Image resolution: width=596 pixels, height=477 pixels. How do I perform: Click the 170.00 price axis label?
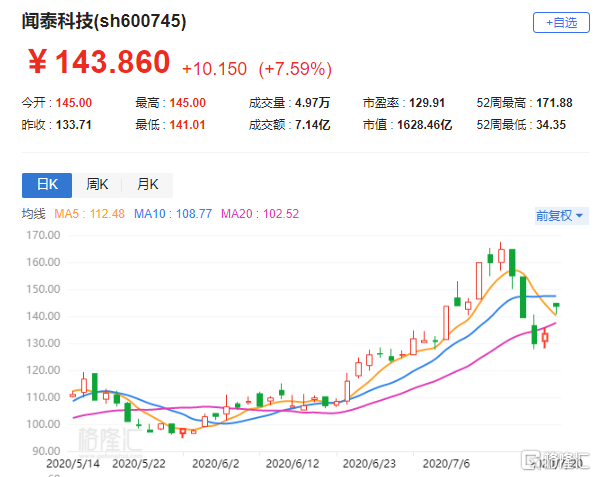pos(43,235)
